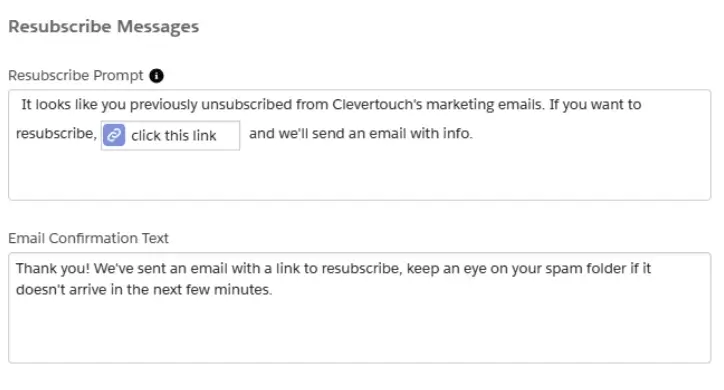Click the 'Resubscribe Prompt' field label
Screen dimensions: 724x390
(76, 75)
